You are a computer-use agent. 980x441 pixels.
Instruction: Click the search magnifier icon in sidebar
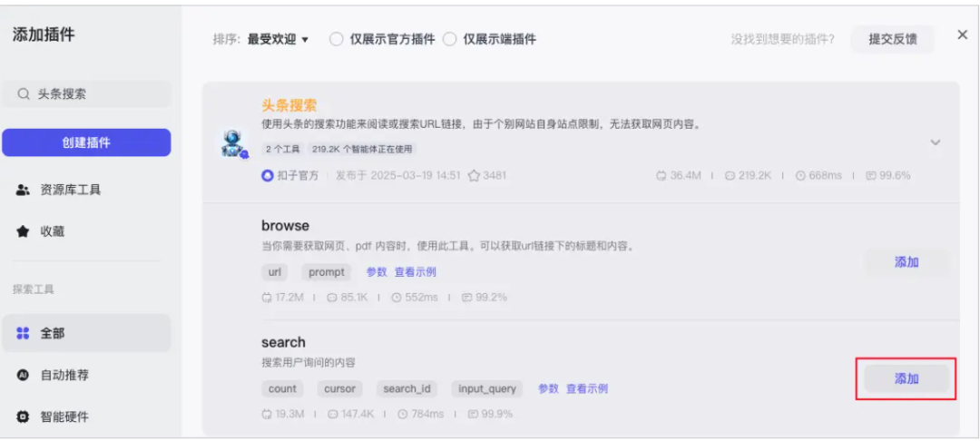click(24, 94)
